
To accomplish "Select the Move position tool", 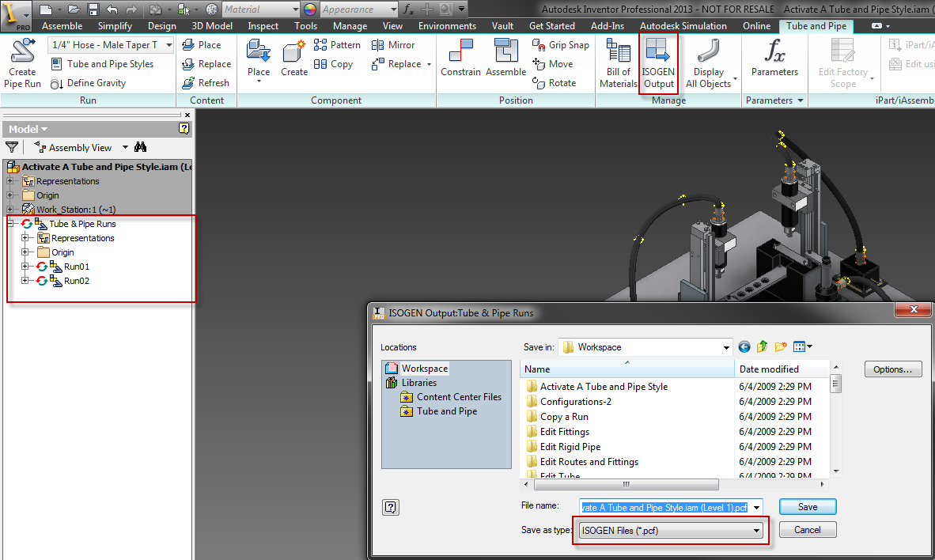I will 552,64.
